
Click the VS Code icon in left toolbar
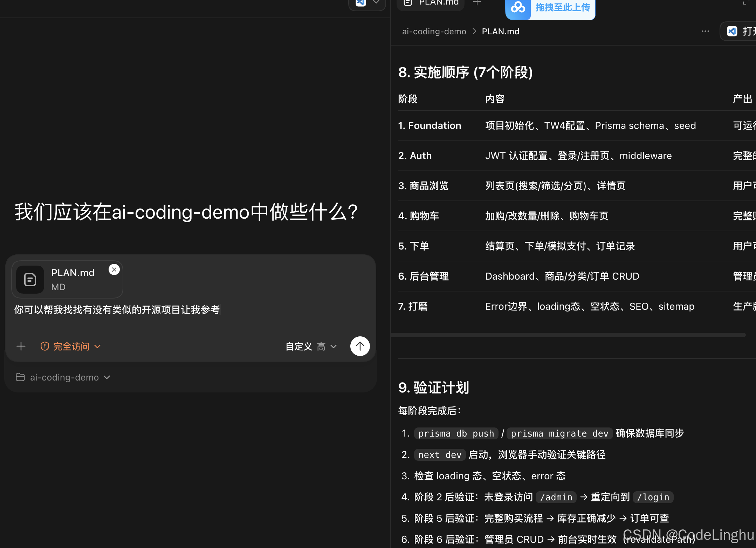click(361, 3)
